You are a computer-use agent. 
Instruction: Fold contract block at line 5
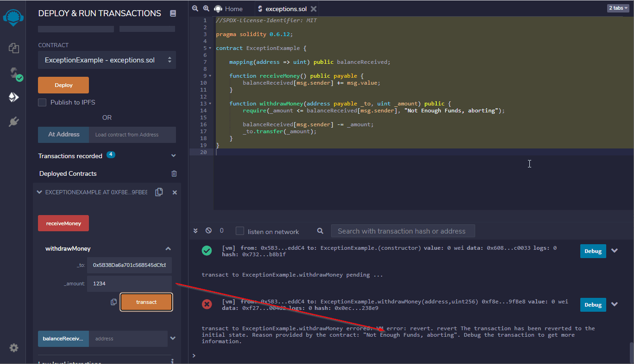[x=211, y=48]
